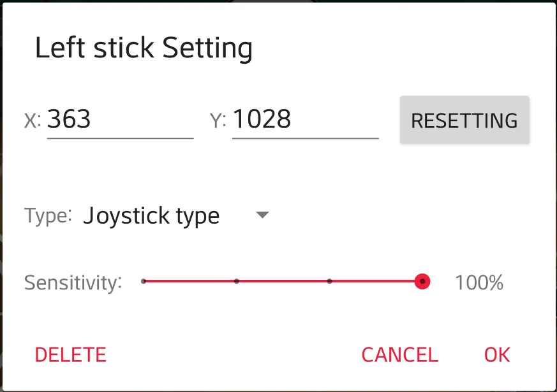This screenshot has height=392, width=557.
Task: Click the "X:" label before 363
Action: pyautogui.click(x=33, y=121)
